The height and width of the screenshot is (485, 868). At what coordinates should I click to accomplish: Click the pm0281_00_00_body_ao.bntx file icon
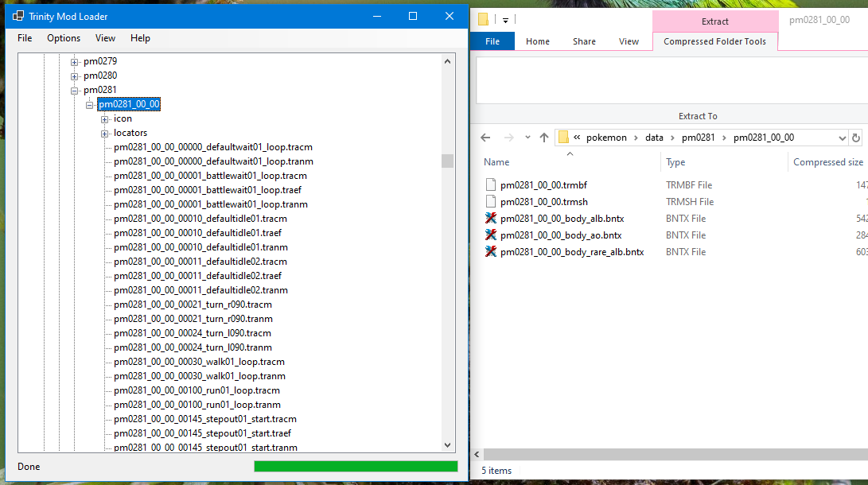point(490,235)
